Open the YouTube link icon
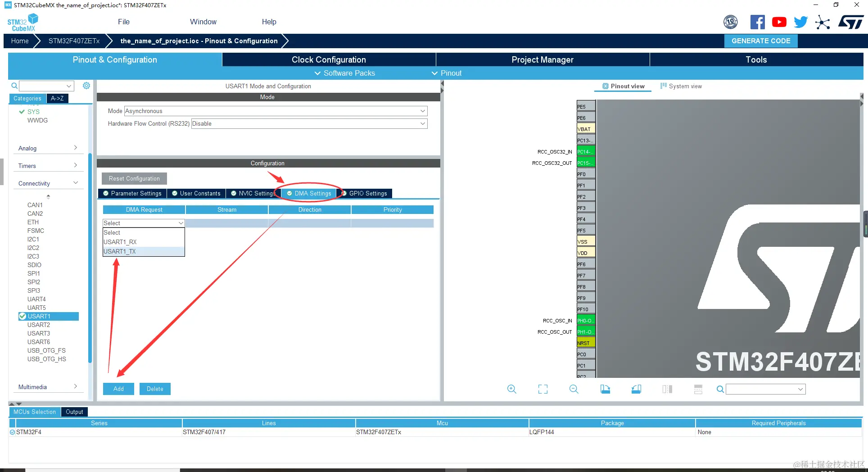 779,22
